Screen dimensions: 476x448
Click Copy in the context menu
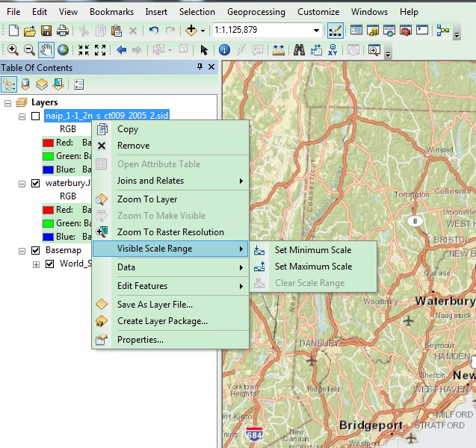pos(170,129)
